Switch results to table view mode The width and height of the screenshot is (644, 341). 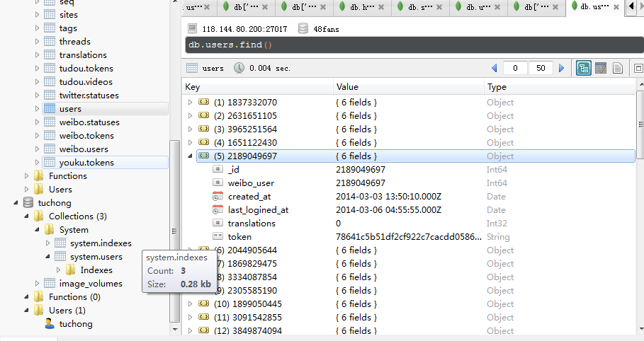pyautogui.click(x=601, y=68)
